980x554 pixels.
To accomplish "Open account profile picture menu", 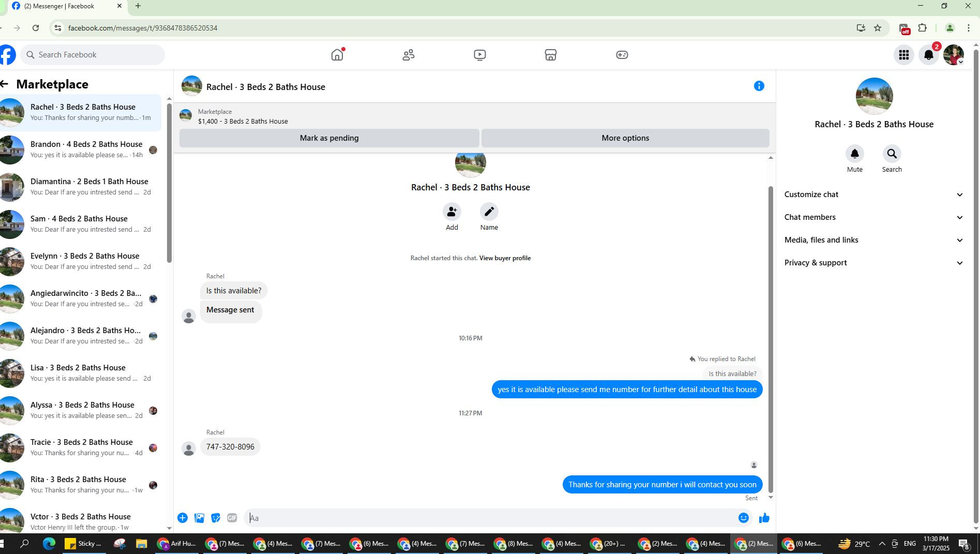I will click(953, 55).
